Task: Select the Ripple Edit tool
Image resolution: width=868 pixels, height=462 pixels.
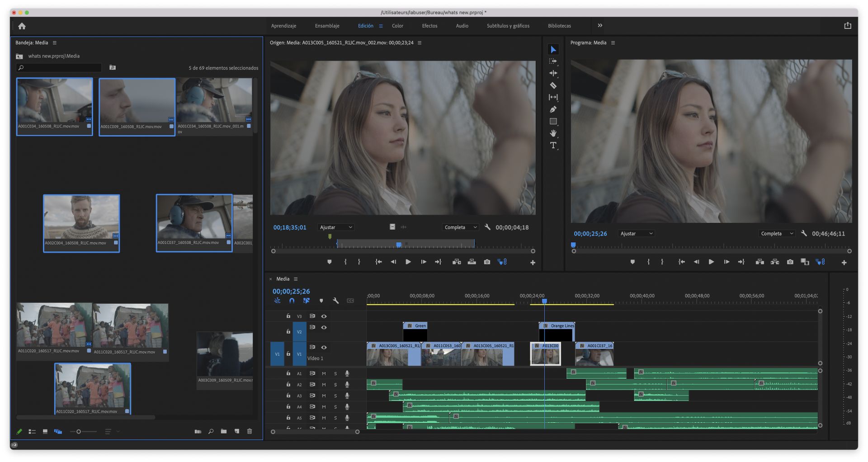Action: [x=553, y=73]
